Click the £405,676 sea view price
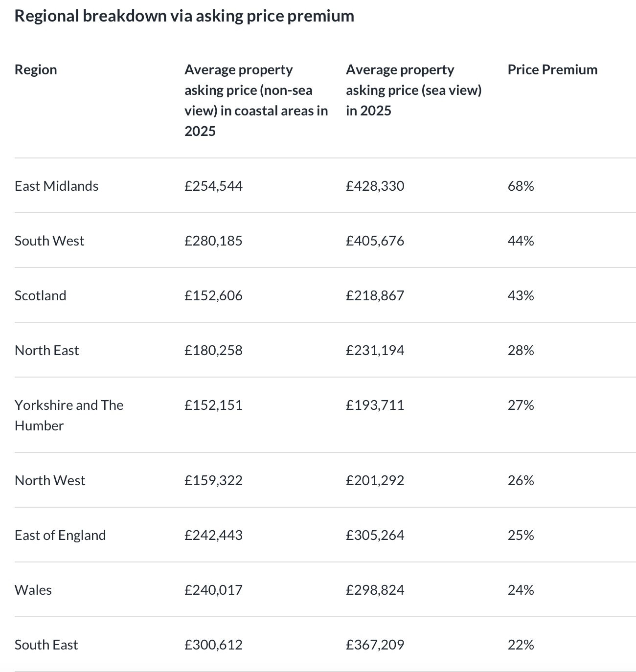This screenshot has width=636, height=672. 375,241
